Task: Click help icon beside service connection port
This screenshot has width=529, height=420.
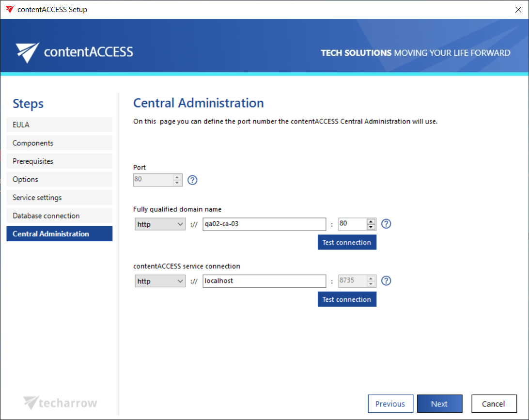Action: tap(386, 281)
